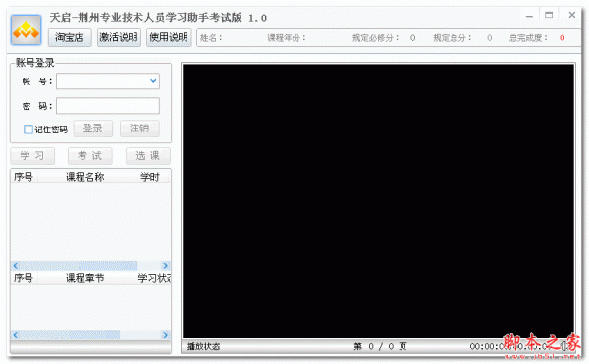Open the 使用说明 usage instructions
The width and height of the screenshot is (589, 364).
tap(169, 37)
